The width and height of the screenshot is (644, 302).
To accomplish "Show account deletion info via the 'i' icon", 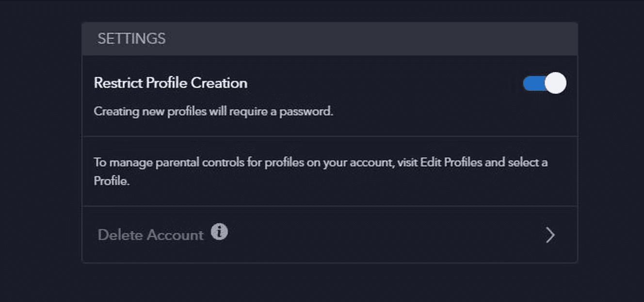I will (219, 232).
